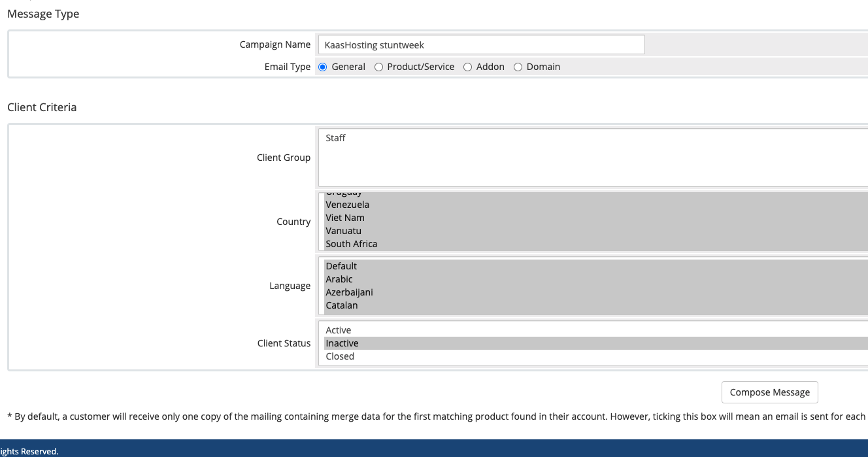Select the Domain email type radio
Viewport: 868px width, 457px height.
pyautogui.click(x=518, y=67)
